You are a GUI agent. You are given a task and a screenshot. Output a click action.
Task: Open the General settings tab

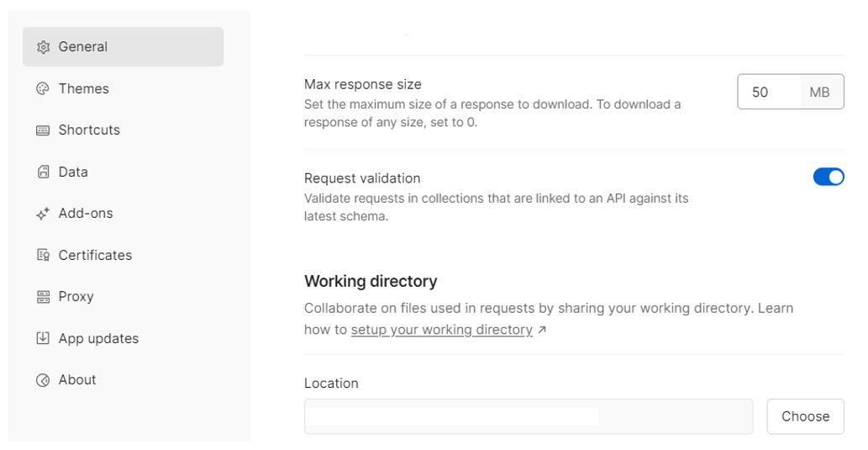point(123,46)
